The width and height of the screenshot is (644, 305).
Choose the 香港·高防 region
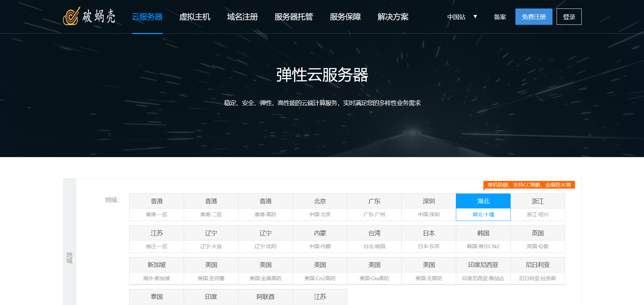pyautogui.click(x=265, y=207)
